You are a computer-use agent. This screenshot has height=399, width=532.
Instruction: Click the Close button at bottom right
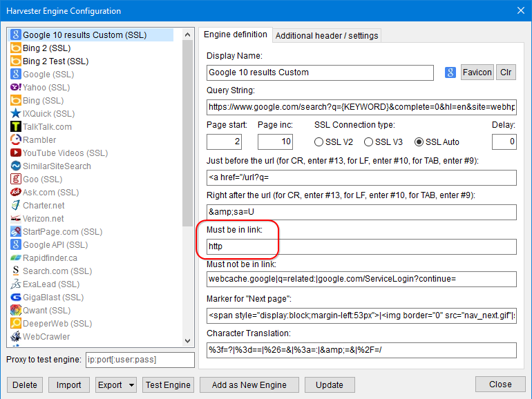(500, 385)
